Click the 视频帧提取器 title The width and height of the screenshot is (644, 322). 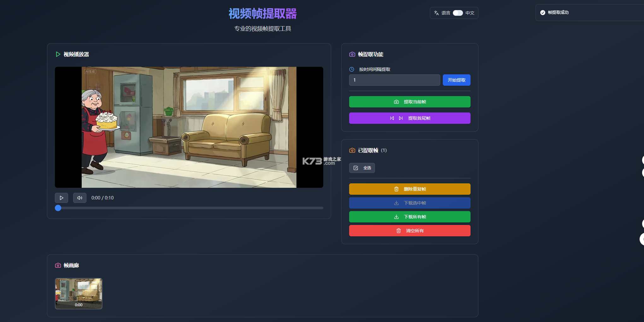(263, 14)
